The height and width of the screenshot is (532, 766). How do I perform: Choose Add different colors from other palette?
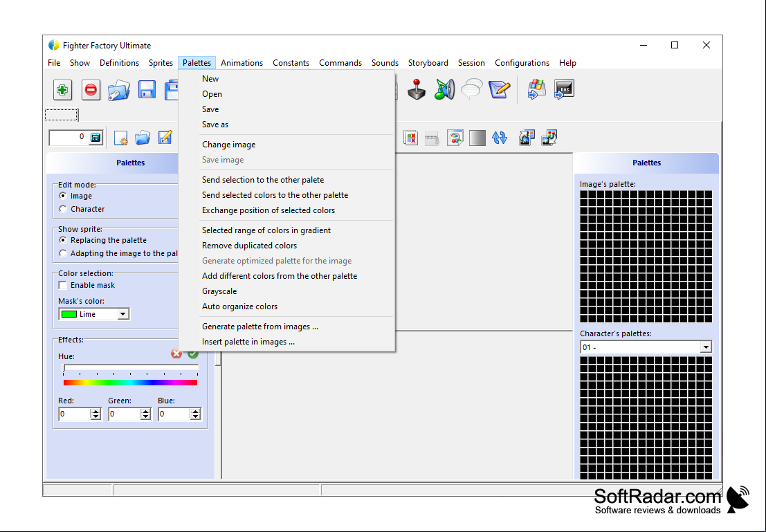pos(286,276)
